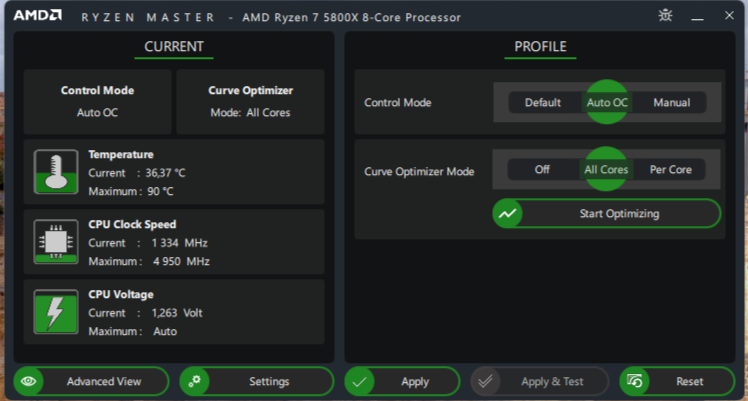Click the Temperature heading
The width and height of the screenshot is (748, 401).
point(121,154)
